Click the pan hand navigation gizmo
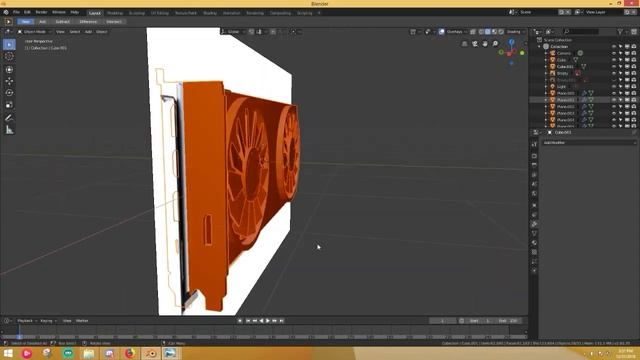The width and height of the screenshot is (640, 360). tap(485, 43)
